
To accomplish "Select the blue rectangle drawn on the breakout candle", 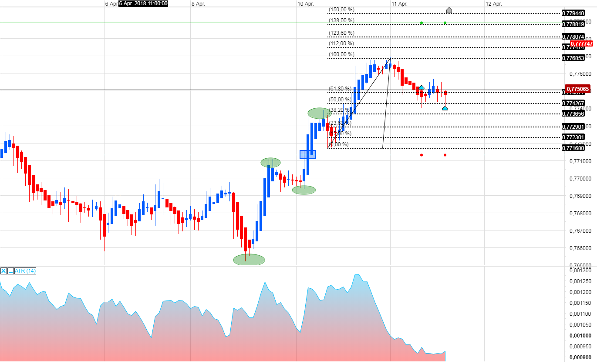I will (x=307, y=154).
